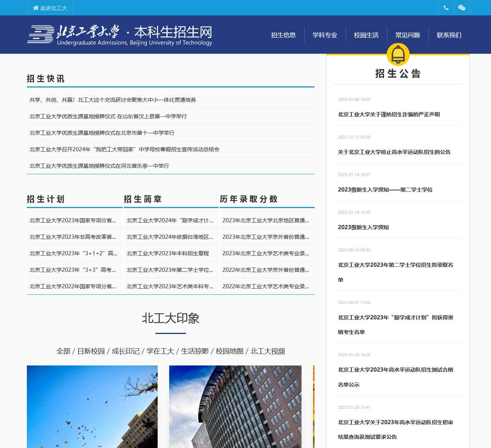Open 2023年艺术类本科专业 brochure link
Viewport: 491px width, 448px height.
coord(170,286)
